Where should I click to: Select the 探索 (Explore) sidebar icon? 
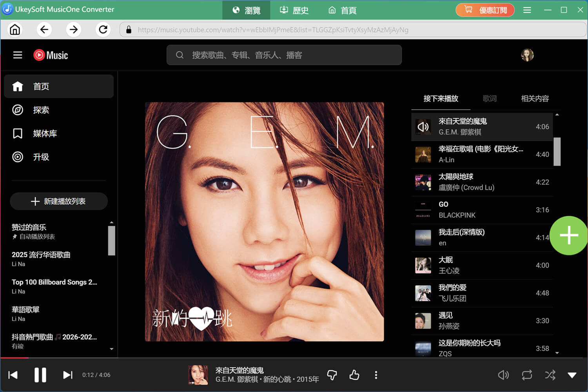(x=18, y=110)
